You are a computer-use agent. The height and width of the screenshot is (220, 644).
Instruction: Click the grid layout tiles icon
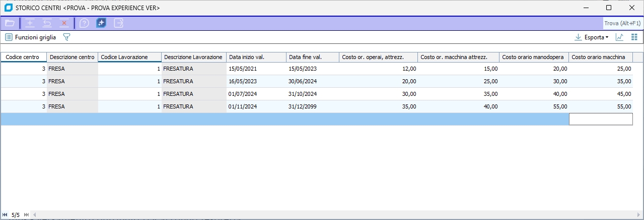[x=634, y=37]
